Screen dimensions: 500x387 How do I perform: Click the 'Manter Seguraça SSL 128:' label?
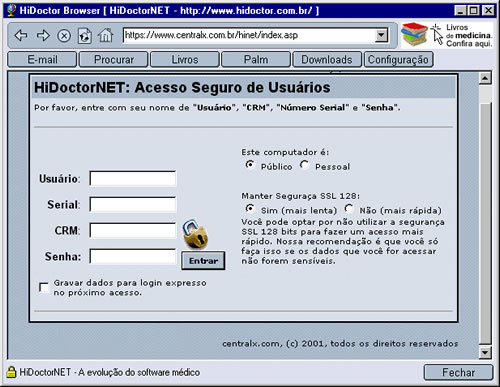pos(300,196)
